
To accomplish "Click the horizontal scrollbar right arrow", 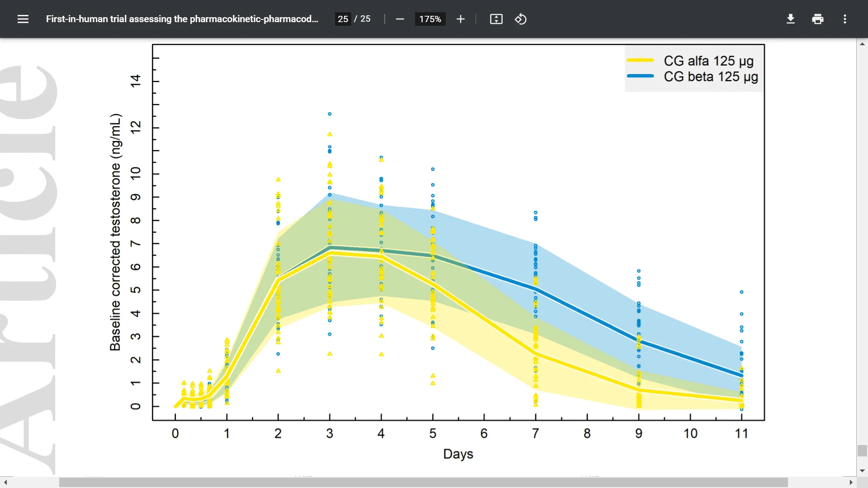I will click(x=851, y=482).
